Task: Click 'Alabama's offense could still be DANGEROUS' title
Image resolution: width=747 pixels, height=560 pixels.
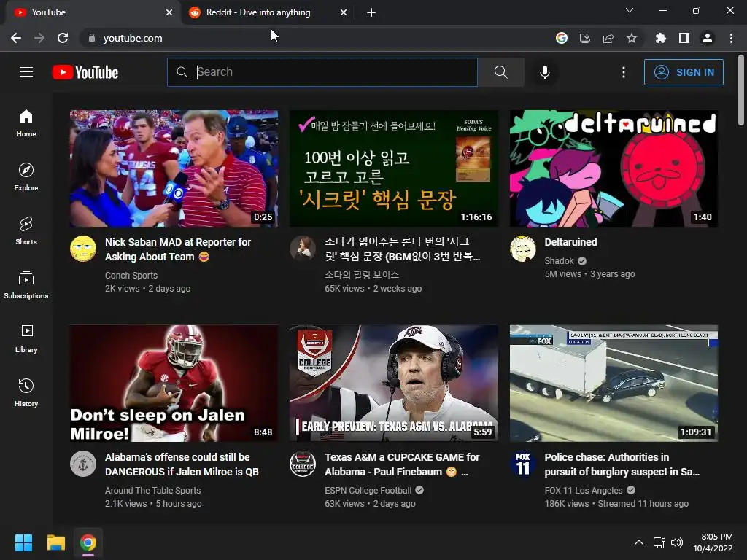Action: (x=182, y=464)
